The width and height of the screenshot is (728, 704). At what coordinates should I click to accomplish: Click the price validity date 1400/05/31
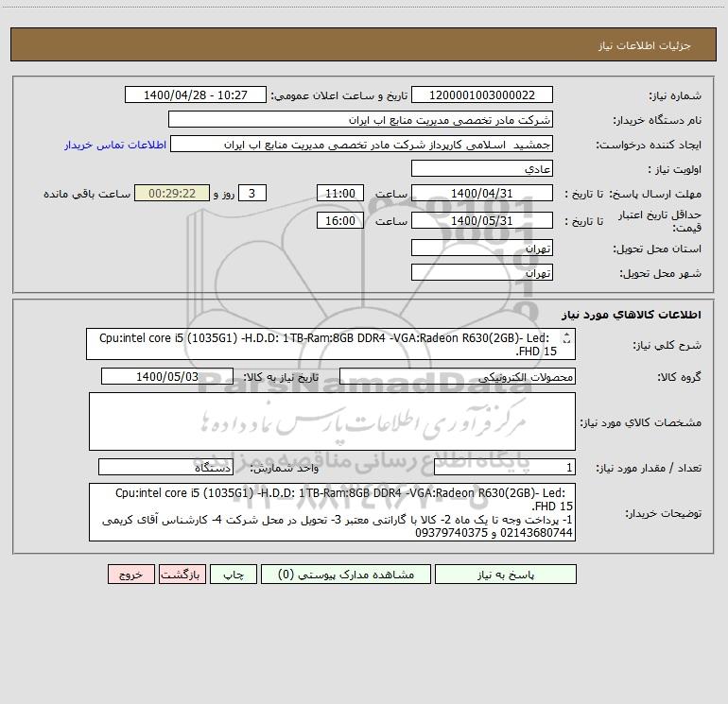click(x=482, y=220)
